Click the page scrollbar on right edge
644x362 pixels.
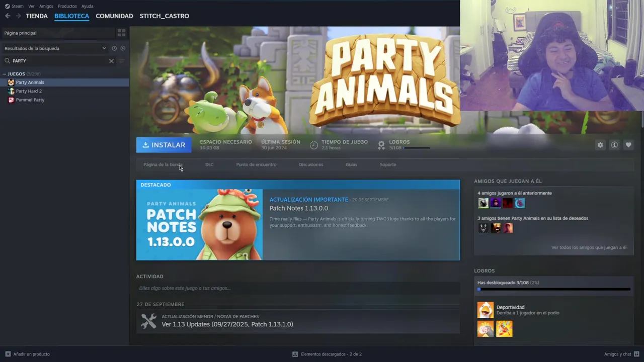coord(642,118)
